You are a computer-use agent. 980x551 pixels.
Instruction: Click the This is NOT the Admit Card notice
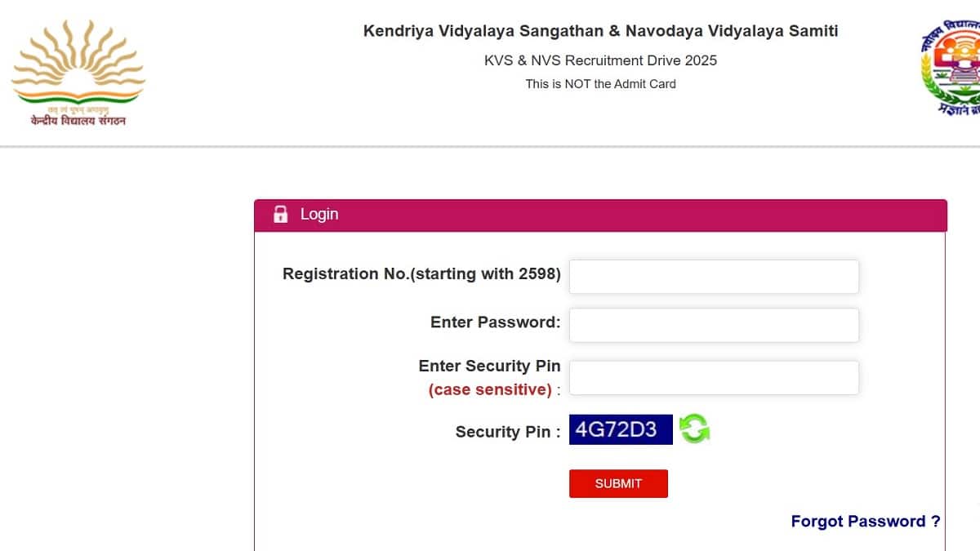600,83
